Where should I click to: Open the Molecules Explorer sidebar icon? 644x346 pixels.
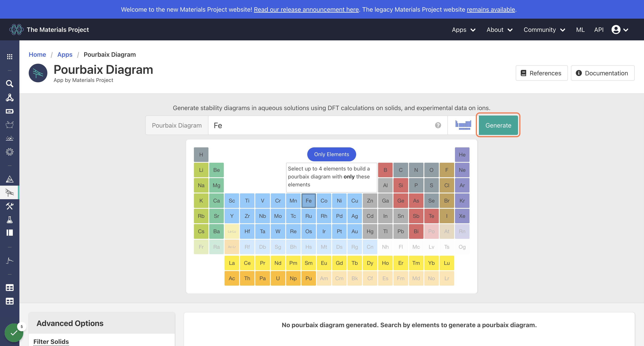[x=10, y=98]
